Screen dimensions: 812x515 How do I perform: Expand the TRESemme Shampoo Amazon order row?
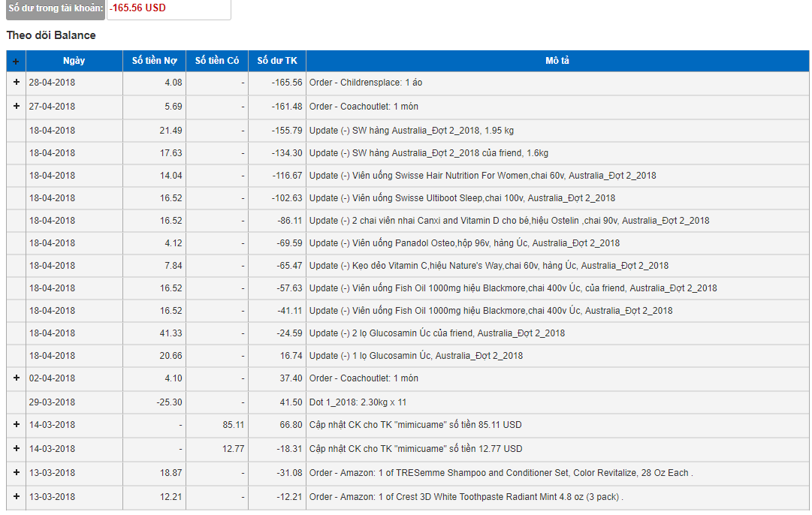[16, 473]
